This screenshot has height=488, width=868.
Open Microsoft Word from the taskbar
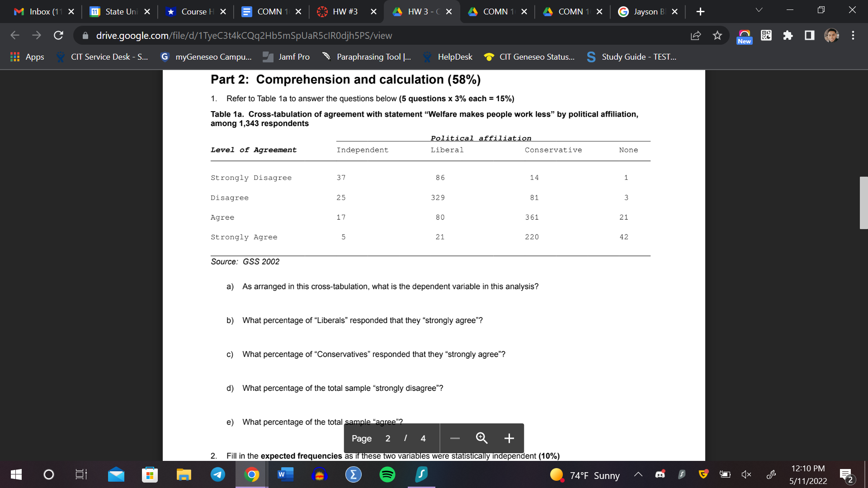click(x=285, y=474)
